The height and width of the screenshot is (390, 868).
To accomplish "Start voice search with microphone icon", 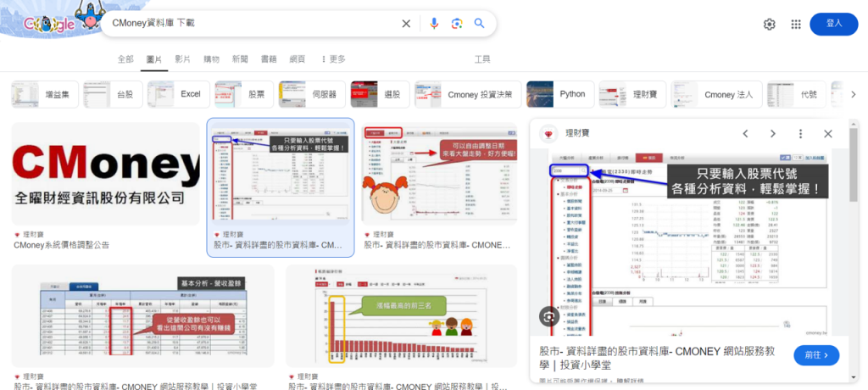I will coord(434,23).
